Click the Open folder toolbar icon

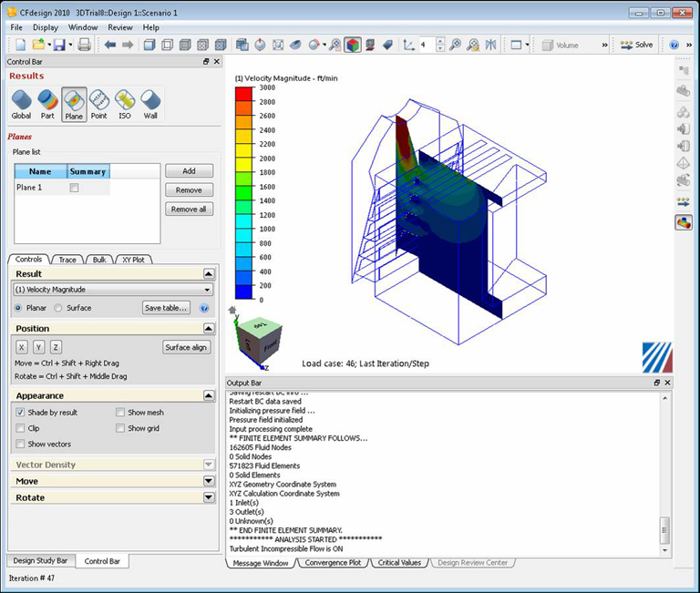pyautogui.click(x=39, y=45)
